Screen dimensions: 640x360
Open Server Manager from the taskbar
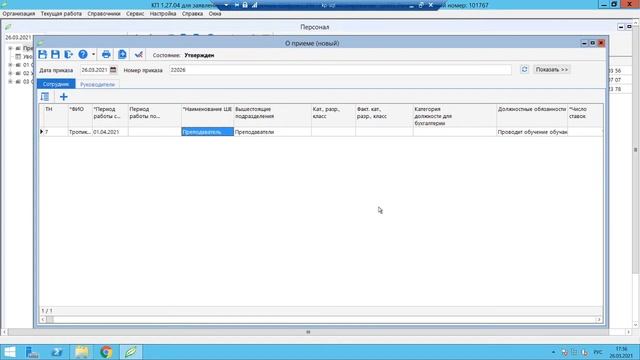[32, 352]
